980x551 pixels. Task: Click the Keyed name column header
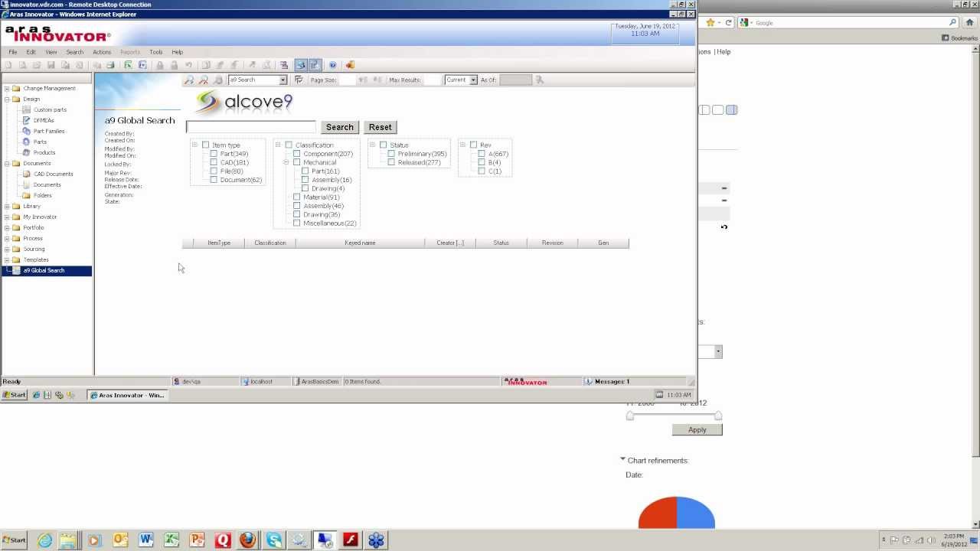click(360, 243)
